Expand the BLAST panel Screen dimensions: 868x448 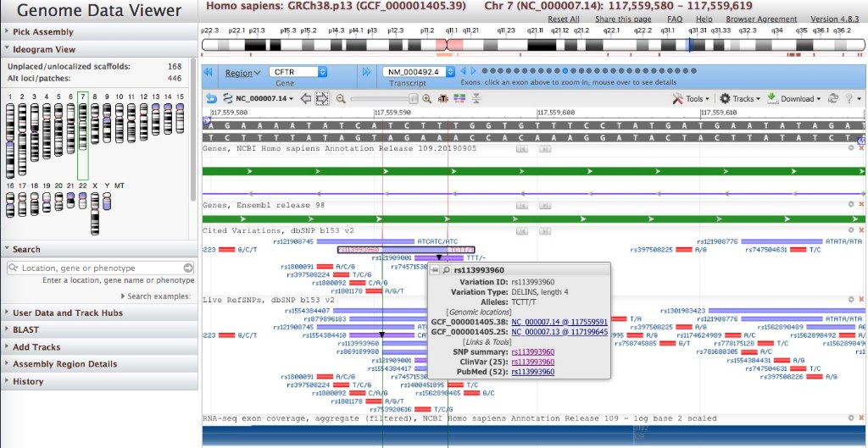tap(99, 329)
